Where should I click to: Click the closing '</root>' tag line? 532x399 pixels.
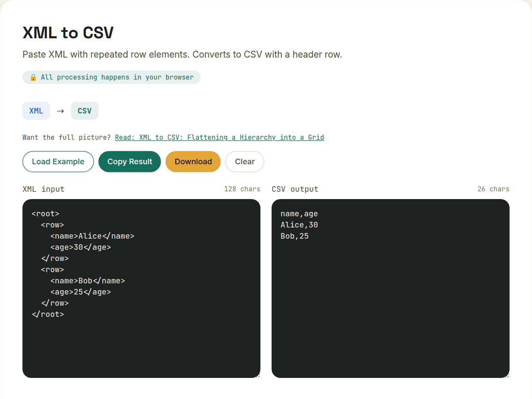click(48, 314)
